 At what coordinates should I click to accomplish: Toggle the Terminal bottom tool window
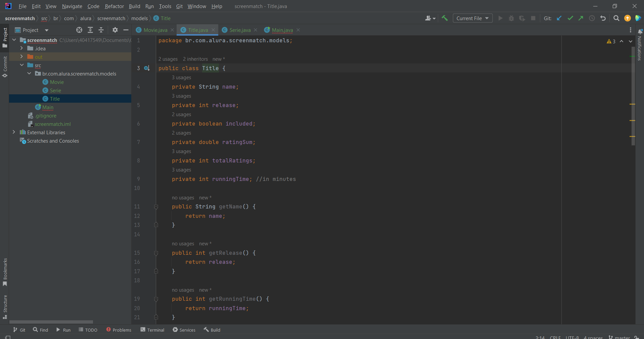[152, 330]
